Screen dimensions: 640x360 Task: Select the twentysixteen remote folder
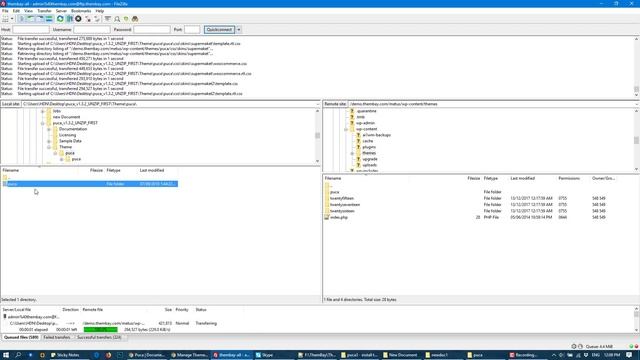coord(342,211)
